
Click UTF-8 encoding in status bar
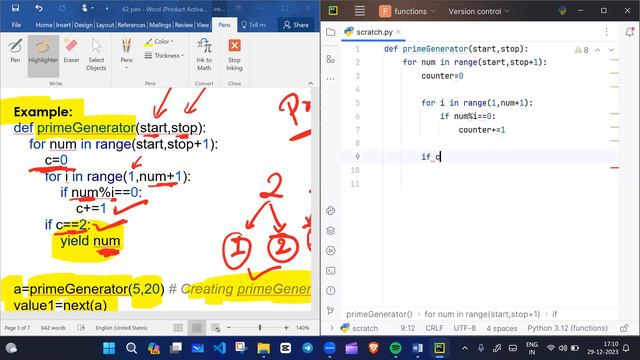click(464, 328)
